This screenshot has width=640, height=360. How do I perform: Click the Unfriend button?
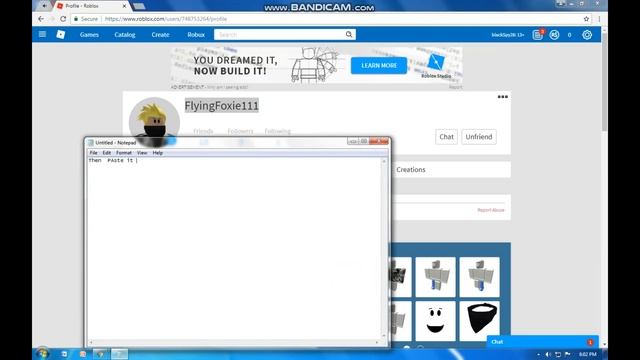tap(479, 137)
